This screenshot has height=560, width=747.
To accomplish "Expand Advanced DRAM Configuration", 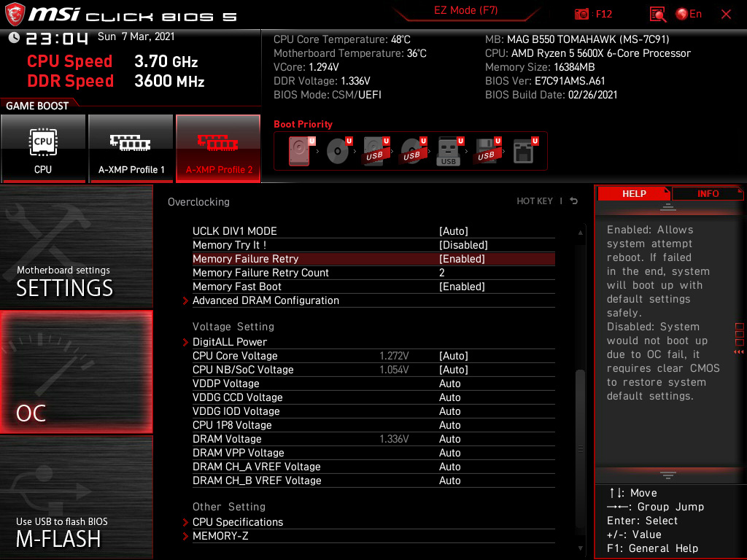I will click(266, 300).
